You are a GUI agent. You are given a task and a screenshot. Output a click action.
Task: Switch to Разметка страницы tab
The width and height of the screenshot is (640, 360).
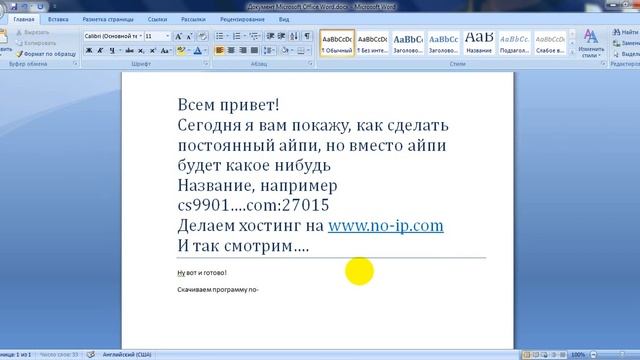108,19
